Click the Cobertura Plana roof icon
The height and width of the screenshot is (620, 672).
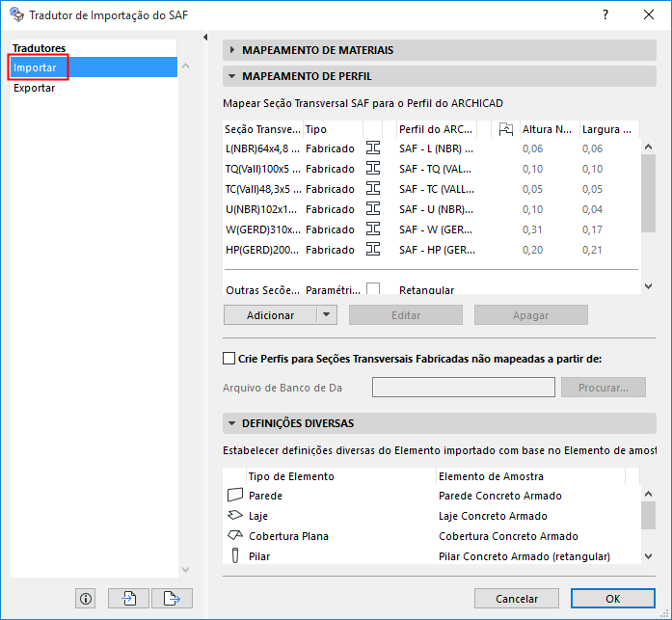235,535
